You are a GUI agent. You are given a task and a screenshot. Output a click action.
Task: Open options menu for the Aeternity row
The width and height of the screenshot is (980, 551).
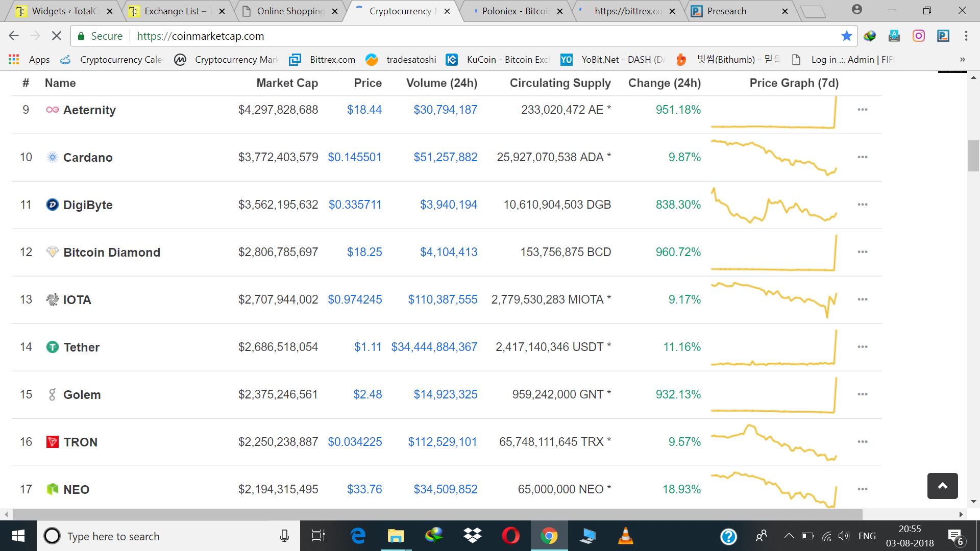tap(863, 109)
